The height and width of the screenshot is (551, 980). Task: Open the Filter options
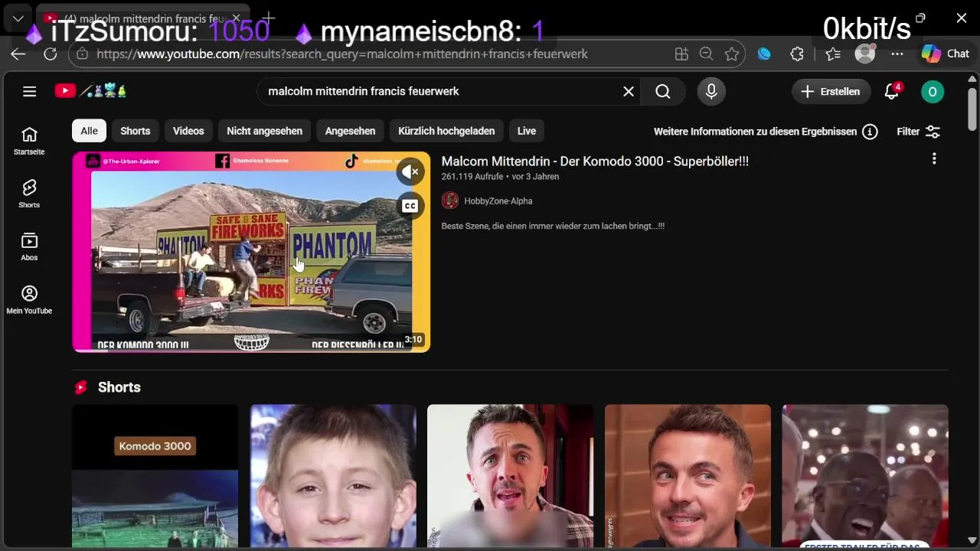(918, 132)
